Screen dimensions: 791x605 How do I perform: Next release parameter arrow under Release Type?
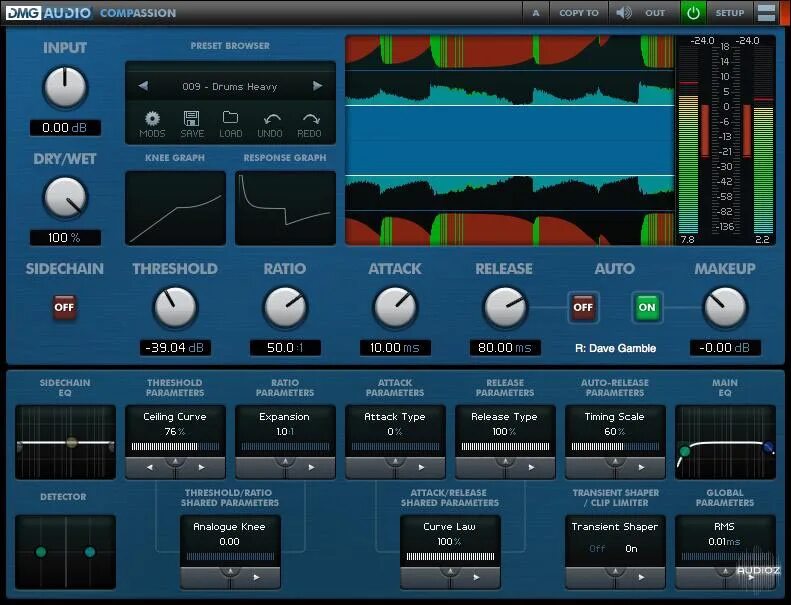pyautogui.click(x=531, y=468)
